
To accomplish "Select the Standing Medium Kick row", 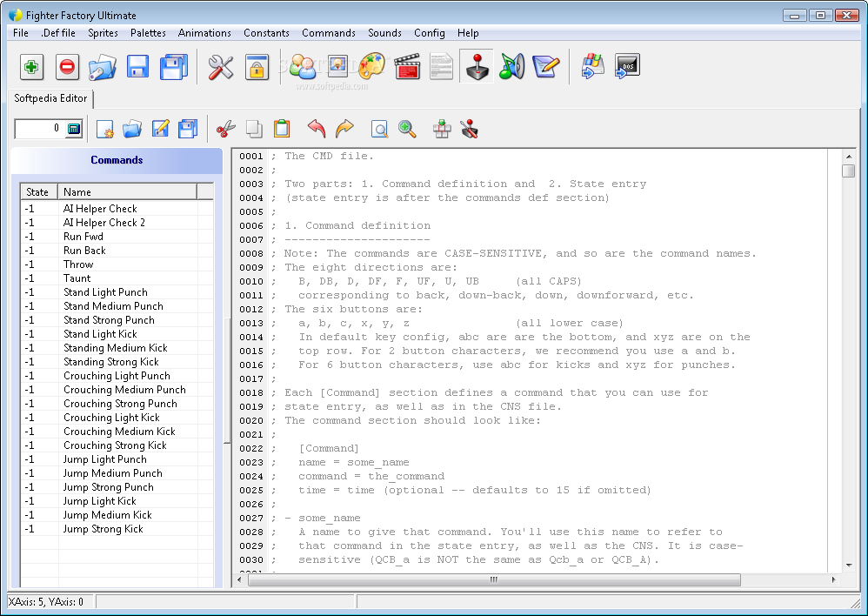I will click(117, 348).
